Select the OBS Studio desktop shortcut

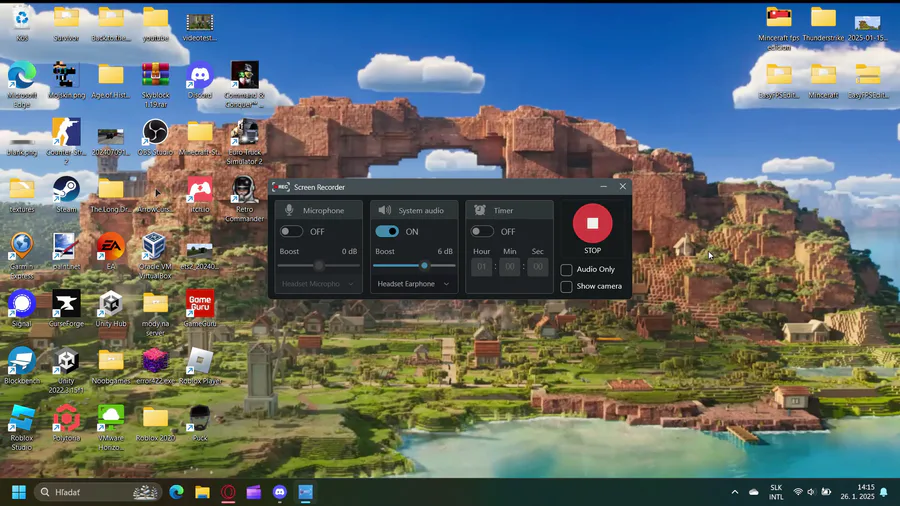pyautogui.click(x=155, y=137)
